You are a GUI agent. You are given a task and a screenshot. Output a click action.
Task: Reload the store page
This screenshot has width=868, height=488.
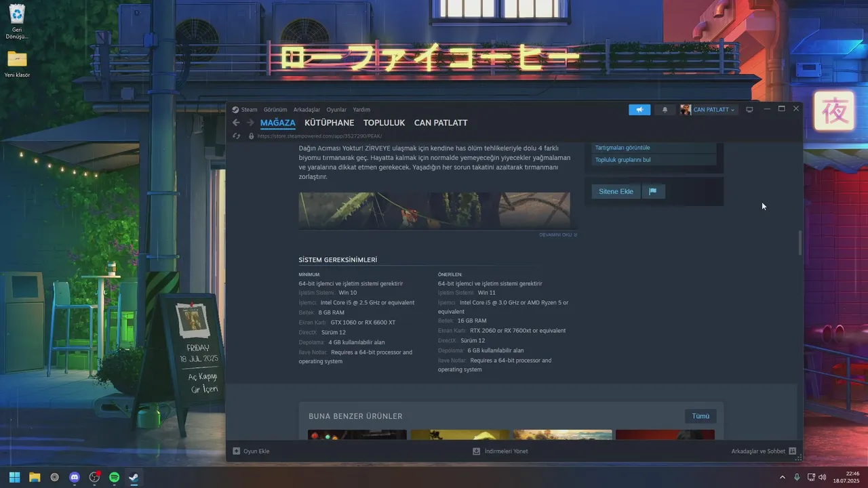(x=236, y=136)
